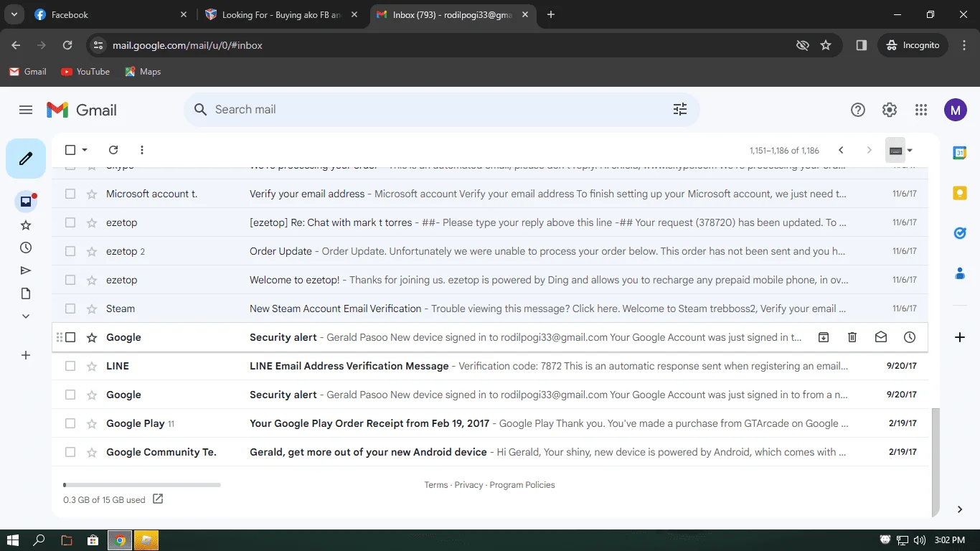Open manage storage external link icon

pos(158,499)
